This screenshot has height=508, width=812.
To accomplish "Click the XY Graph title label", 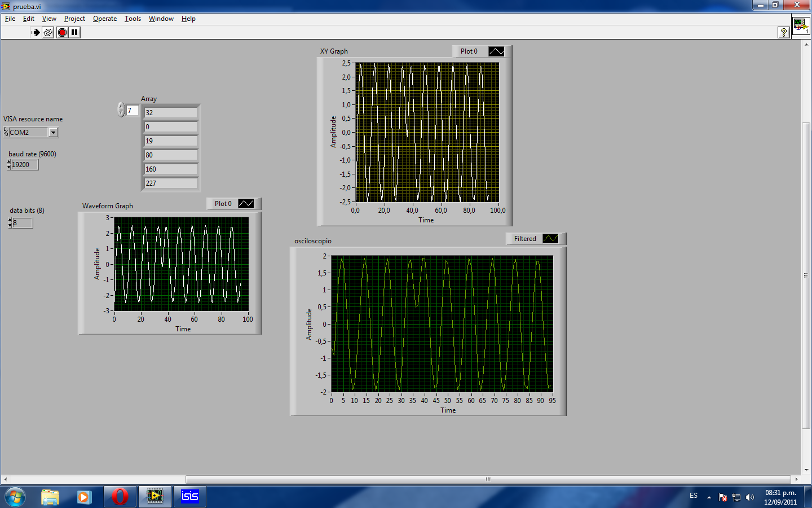I will 334,51.
